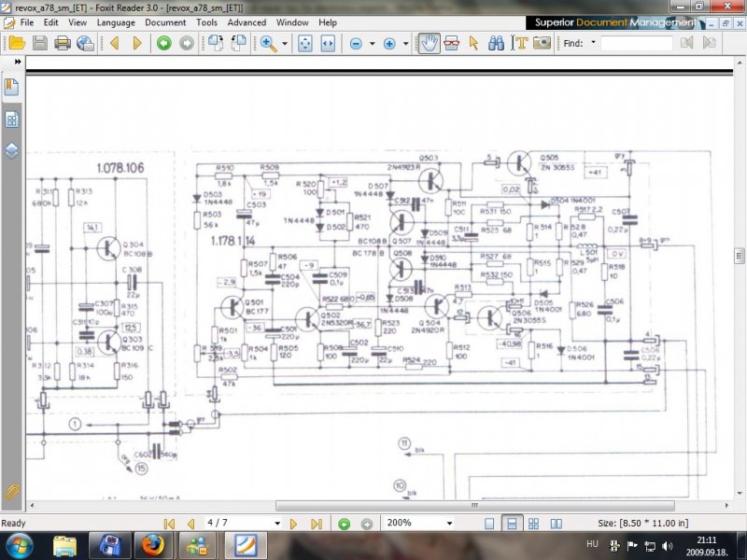Image resolution: width=747 pixels, height=560 pixels.
Task: Open Windows Explorer folder in taskbar
Action: [x=64, y=546]
